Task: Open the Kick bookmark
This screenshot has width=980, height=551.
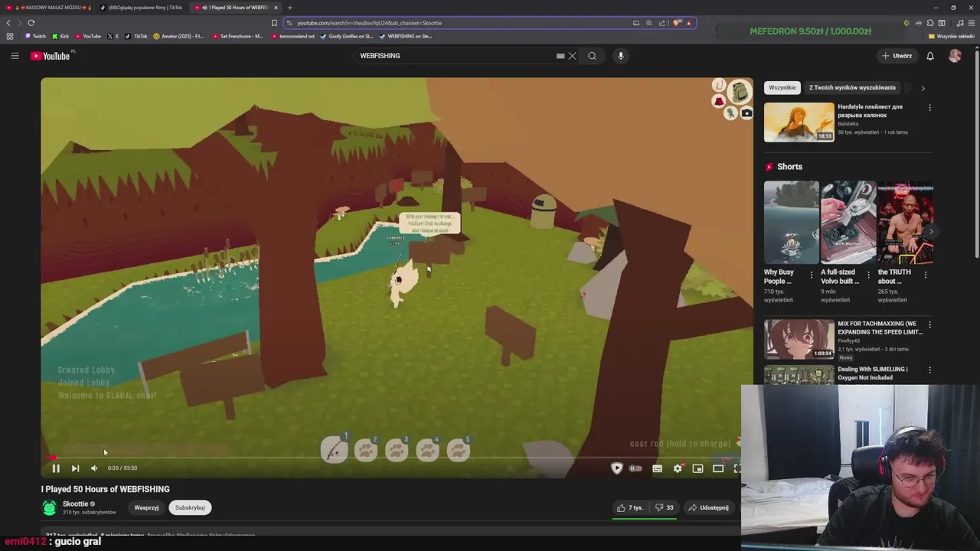Action: coord(60,36)
